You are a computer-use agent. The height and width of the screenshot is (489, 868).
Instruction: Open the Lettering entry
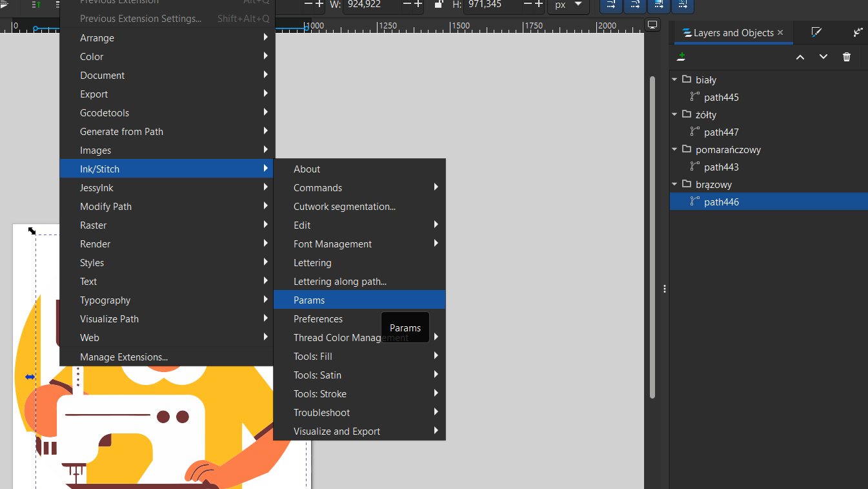[x=359, y=263]
